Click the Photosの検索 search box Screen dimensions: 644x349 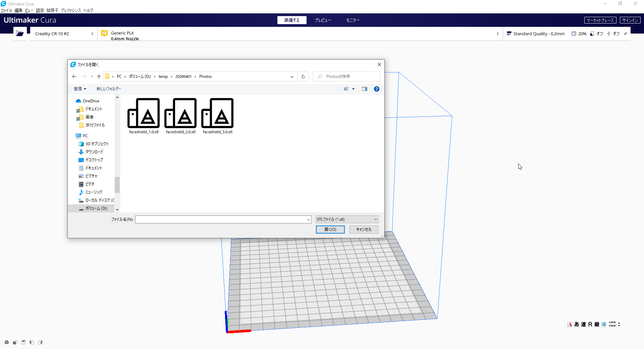point(346,77)
